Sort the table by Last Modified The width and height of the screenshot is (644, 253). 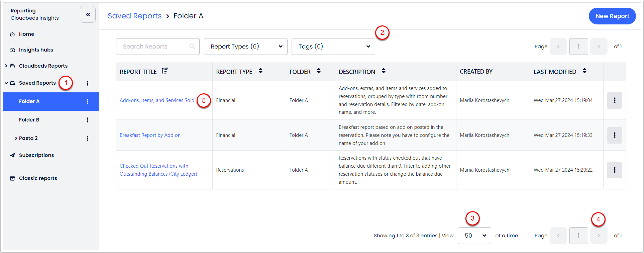[584, 71]
